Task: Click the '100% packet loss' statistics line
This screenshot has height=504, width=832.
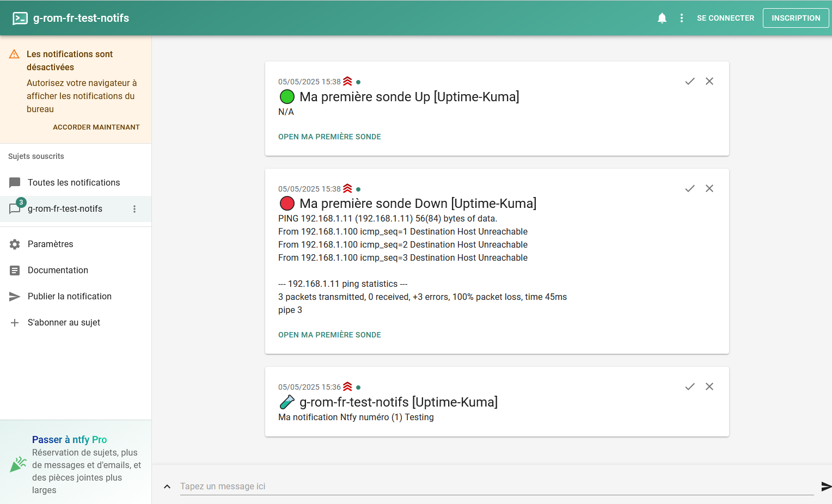Action: 423,297
